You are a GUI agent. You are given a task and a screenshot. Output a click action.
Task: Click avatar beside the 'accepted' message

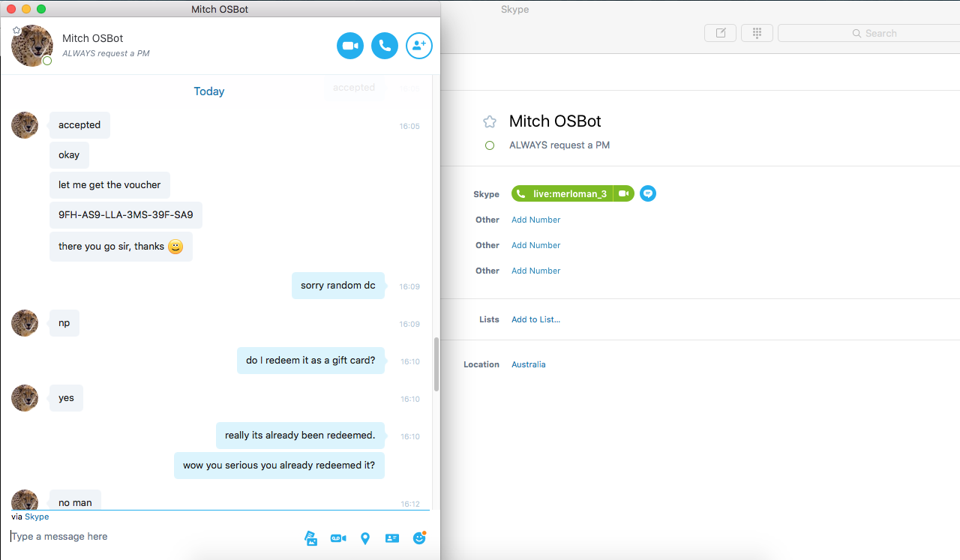(25, 125)
